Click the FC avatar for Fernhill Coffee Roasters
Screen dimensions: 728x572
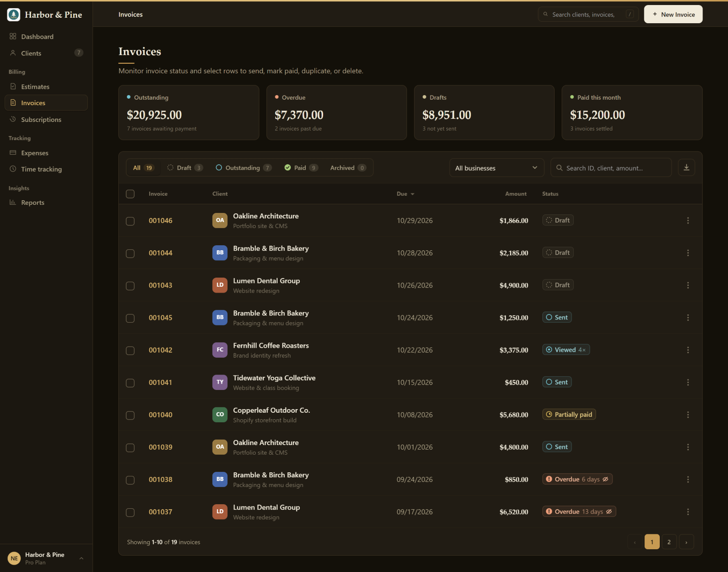220,350
